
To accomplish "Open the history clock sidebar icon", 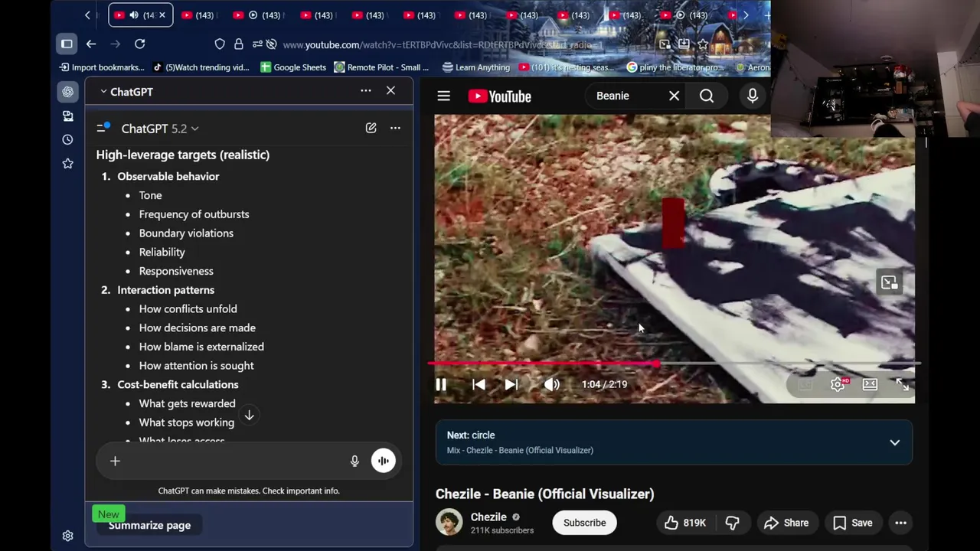I will coord(68,140).
